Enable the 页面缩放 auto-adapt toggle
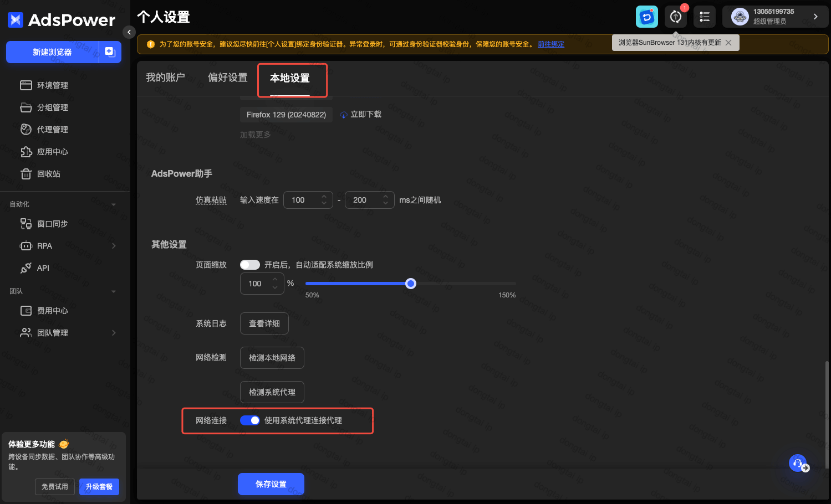Viewport: 831px width, 504px height. [249, 265]
